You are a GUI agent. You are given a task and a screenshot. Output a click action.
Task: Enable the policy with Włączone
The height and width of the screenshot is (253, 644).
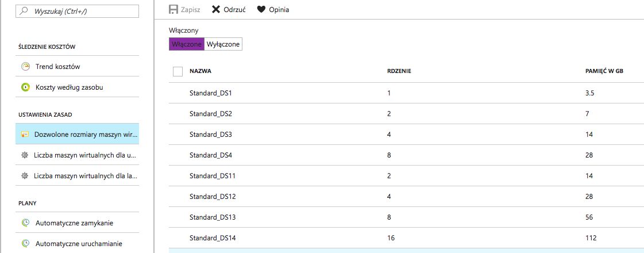click(186, 44)
